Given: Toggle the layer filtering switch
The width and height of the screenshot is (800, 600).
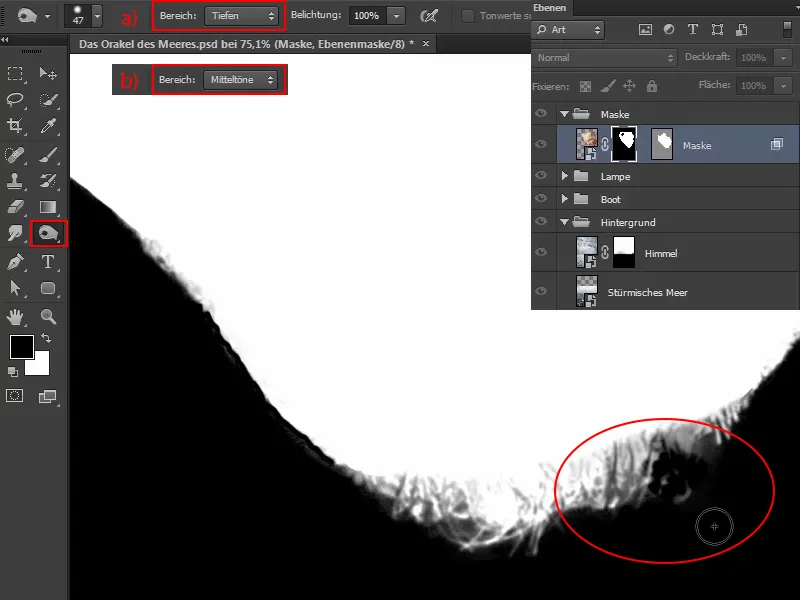Looking at the screenshot, I should tap(788, 30).
